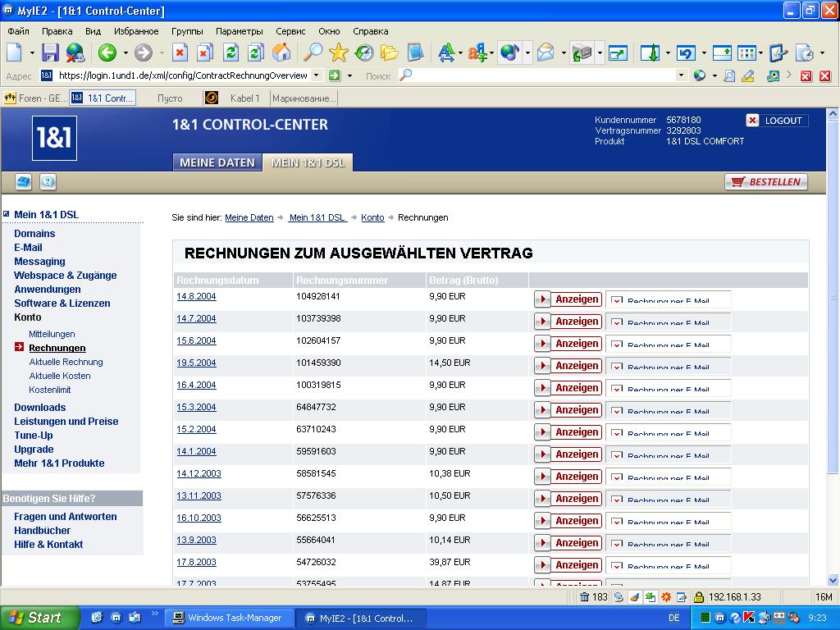Open the address bar URL dropdown
840x630 pixels.
coord(316,75)
